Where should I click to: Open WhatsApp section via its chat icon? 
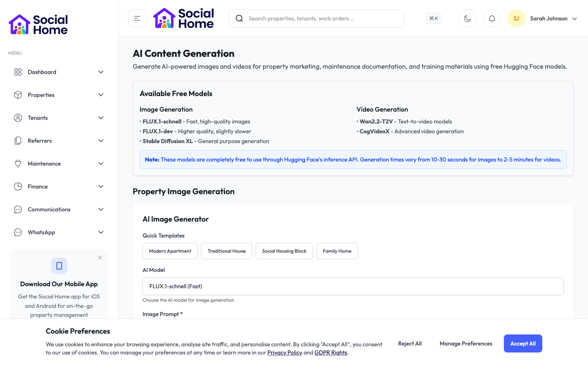pyautogui.click(x=18, y=232)
